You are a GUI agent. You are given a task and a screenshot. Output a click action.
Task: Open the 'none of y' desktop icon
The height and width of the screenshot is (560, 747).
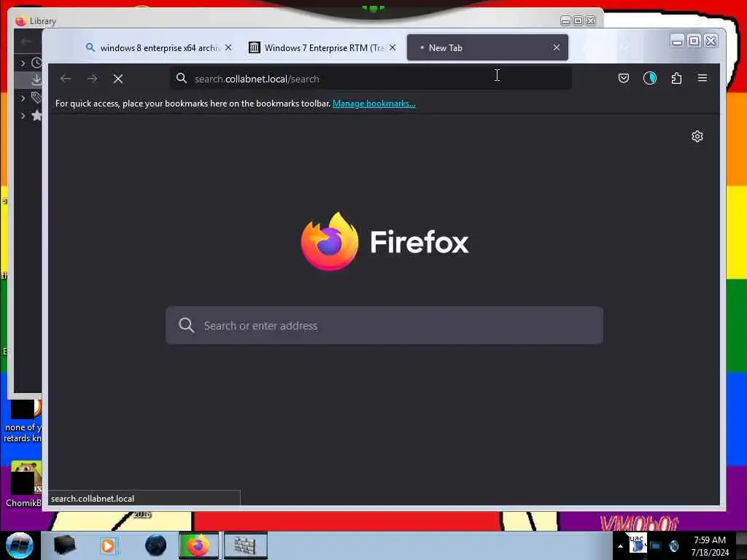click(23, 421)
